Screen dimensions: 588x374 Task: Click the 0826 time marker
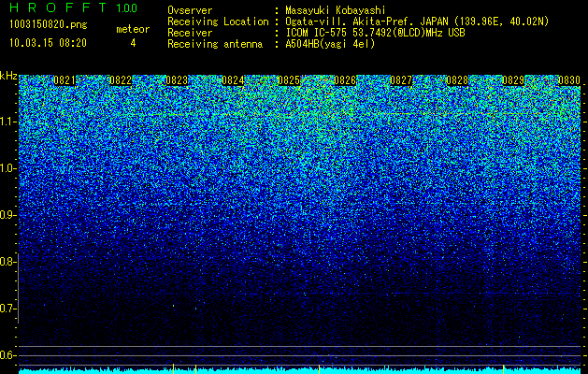(x=345, y=80)
